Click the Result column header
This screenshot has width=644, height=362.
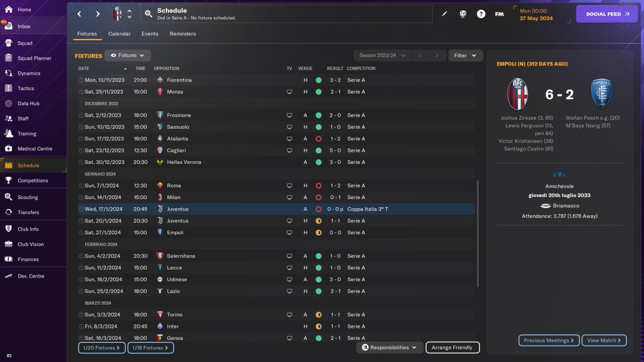335,68
